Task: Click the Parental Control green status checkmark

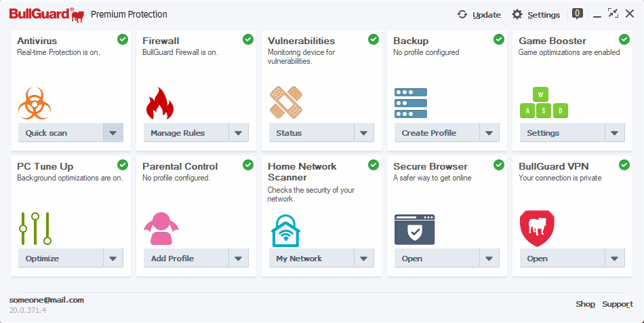Action: click(248, 165)
